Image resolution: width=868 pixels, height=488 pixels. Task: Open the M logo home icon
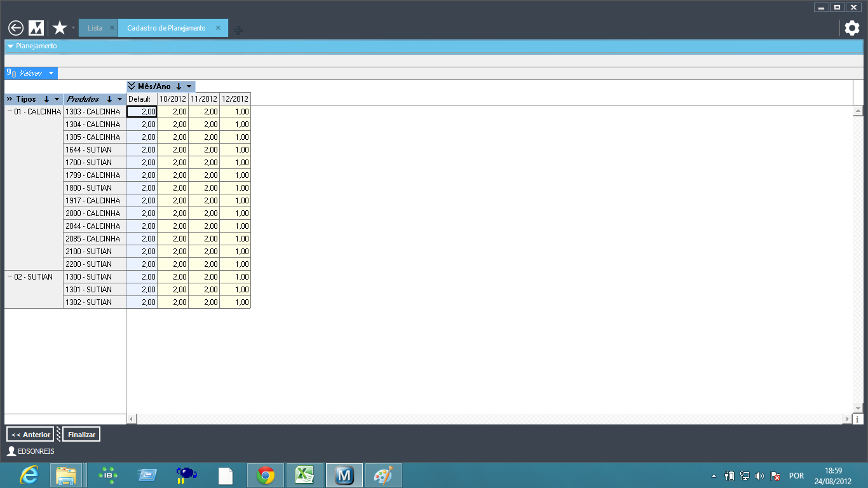[36, 28]
